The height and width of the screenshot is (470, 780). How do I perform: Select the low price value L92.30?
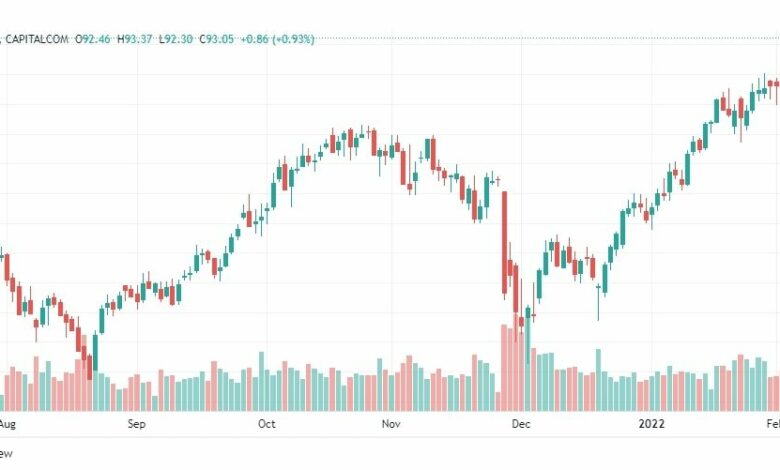tap(176, 39)
